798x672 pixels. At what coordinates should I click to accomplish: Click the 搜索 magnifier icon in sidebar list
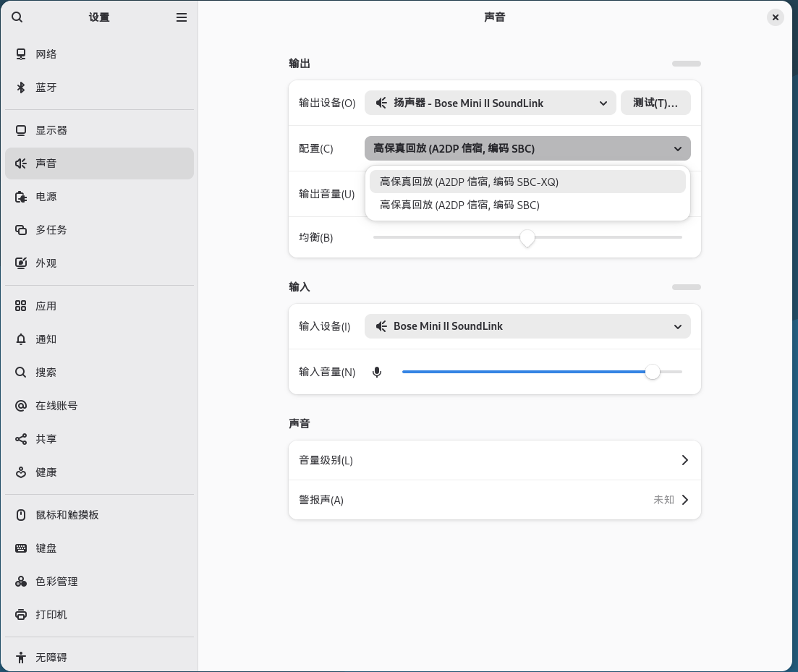coord(21,373)
